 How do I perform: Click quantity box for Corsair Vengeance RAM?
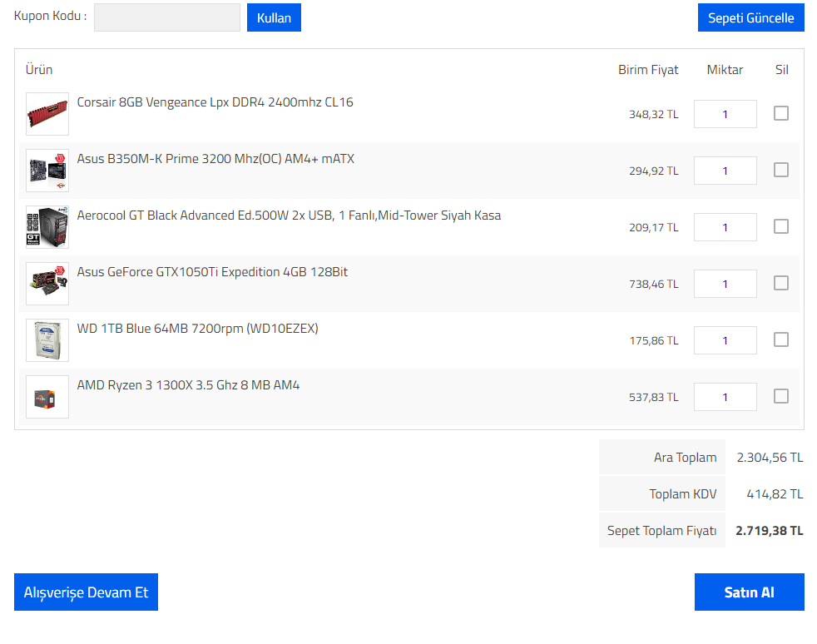(725, 114)
